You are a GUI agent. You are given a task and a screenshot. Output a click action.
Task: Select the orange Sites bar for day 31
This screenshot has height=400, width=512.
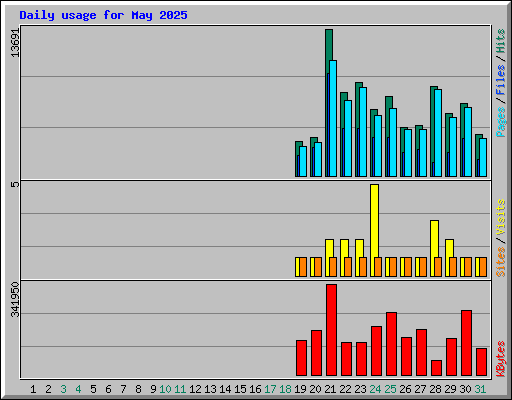(x=483, y=267)
